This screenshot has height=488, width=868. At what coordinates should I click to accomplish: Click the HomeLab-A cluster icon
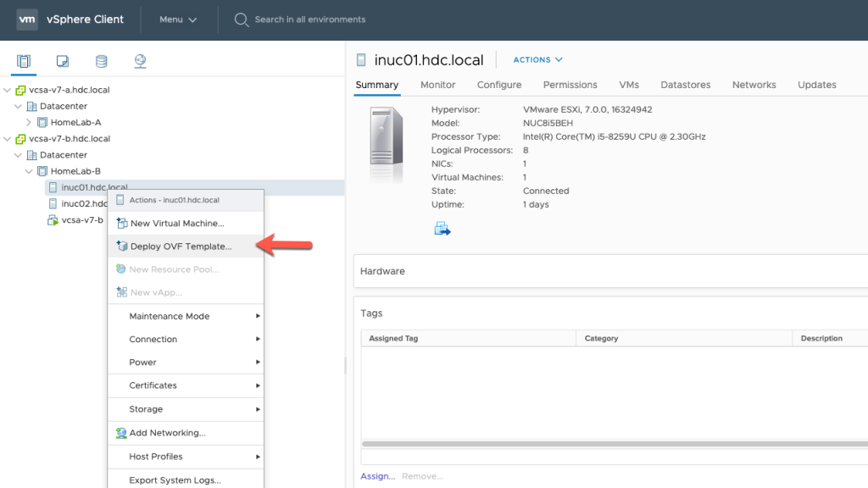click(x=42, y=122)
